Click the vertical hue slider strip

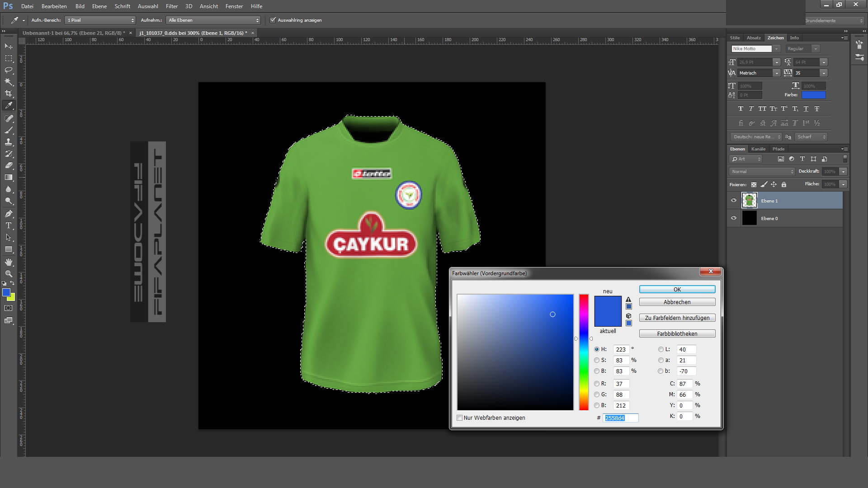(x=584, y=352)
